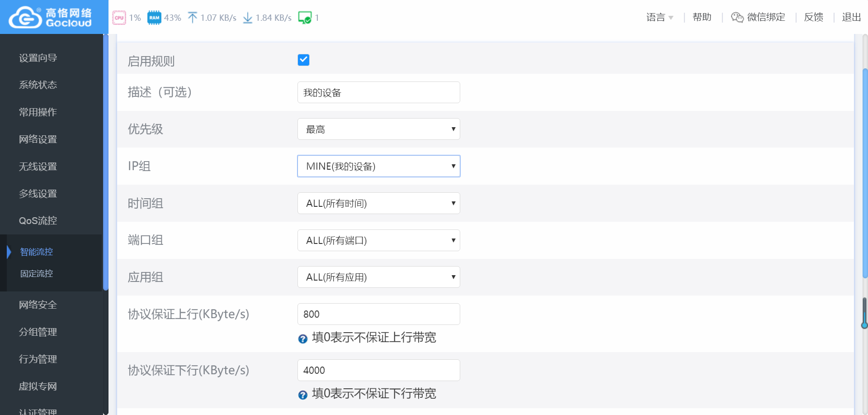
Task: Click the CPU usage icon
Action: tap(119, 18)
